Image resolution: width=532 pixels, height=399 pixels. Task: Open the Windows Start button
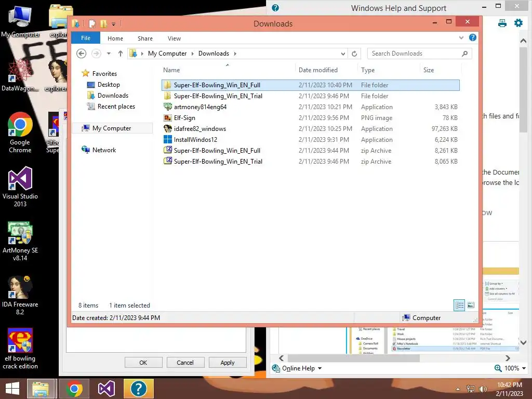[x=12, y=389]
